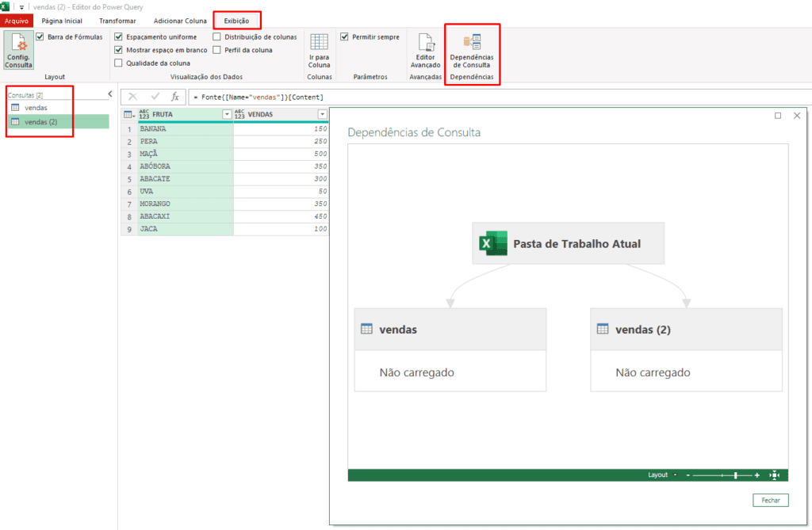Open the Layout dropdown in the dependency dialog
Viewport: 812px width, 530px height.
[x=662, y=475]
